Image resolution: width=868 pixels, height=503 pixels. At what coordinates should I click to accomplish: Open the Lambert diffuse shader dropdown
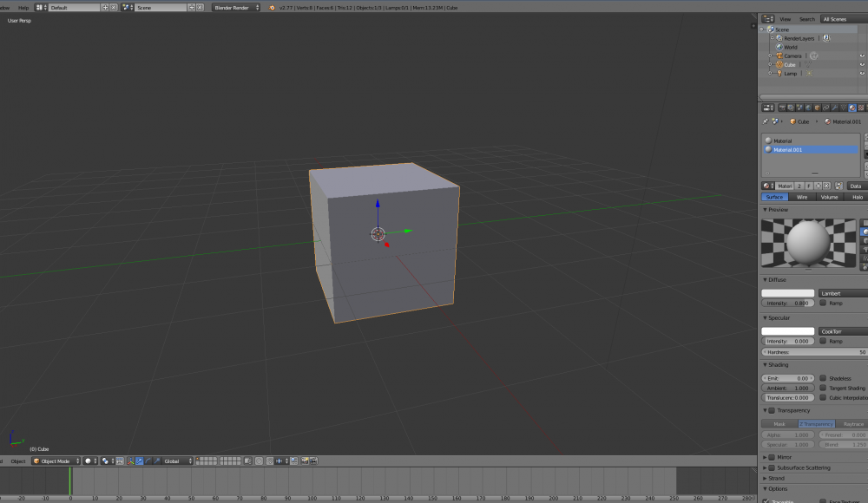tap(843, 293)
